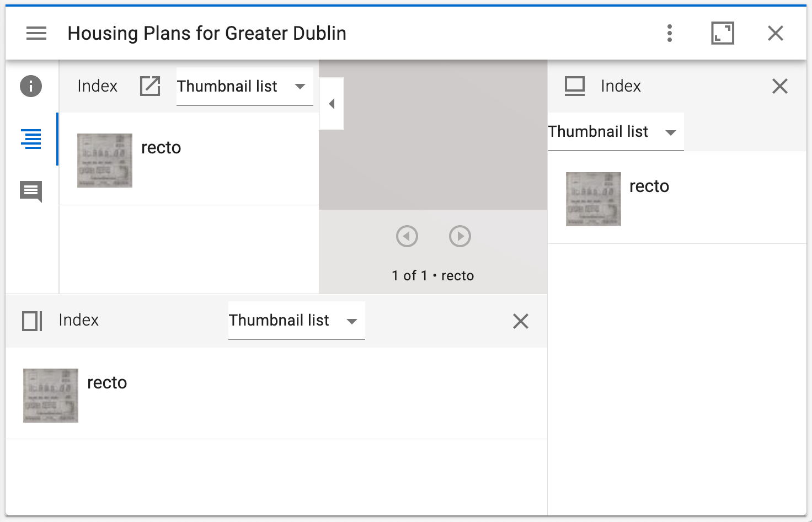
Task: Open Index in a separate companion window
Action: click(x=149, y=86)
